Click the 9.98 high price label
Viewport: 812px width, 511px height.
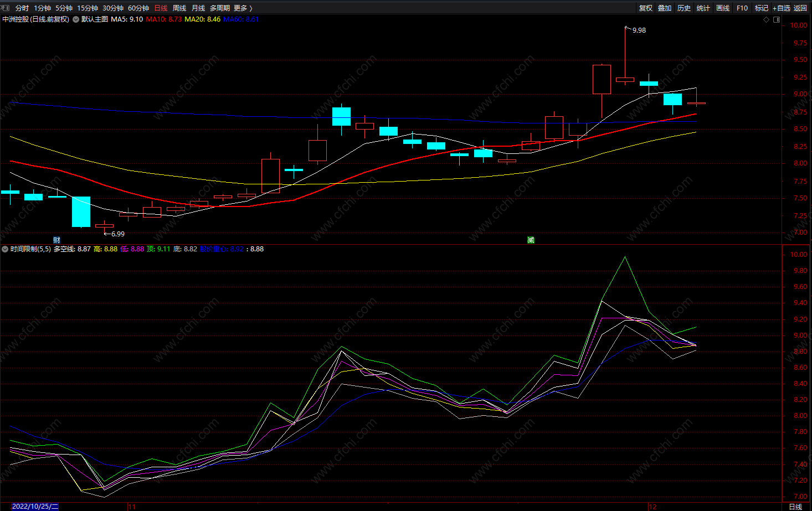click(639, 30)
